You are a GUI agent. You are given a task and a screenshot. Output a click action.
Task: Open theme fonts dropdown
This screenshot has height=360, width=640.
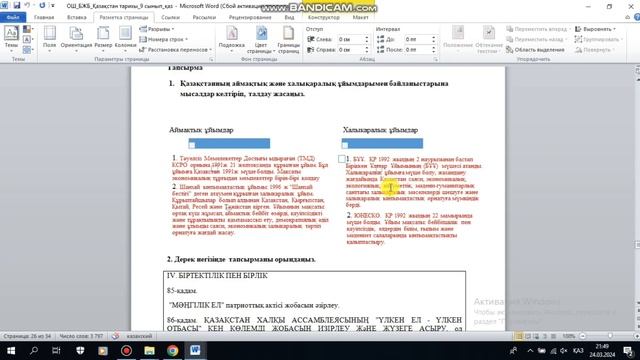(x=27, y=40)
